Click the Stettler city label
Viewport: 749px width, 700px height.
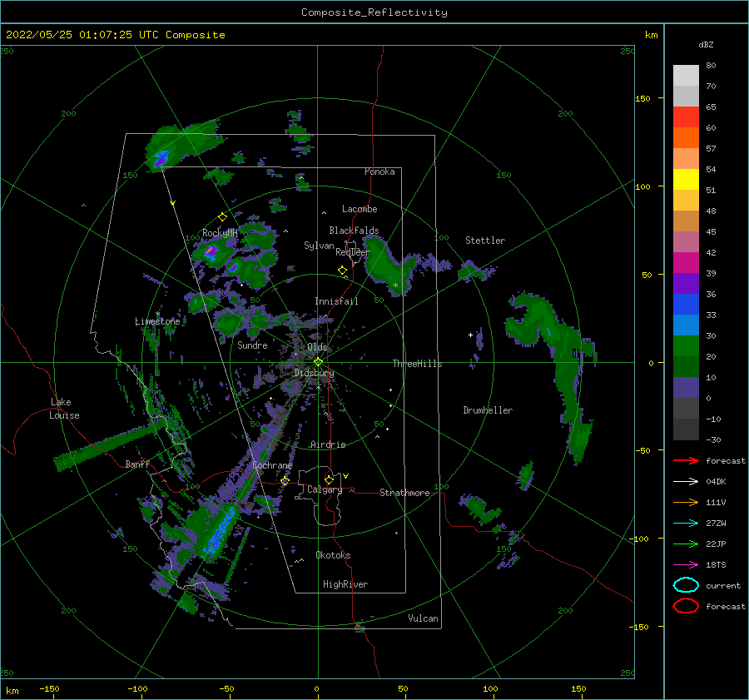click(485, 241)
